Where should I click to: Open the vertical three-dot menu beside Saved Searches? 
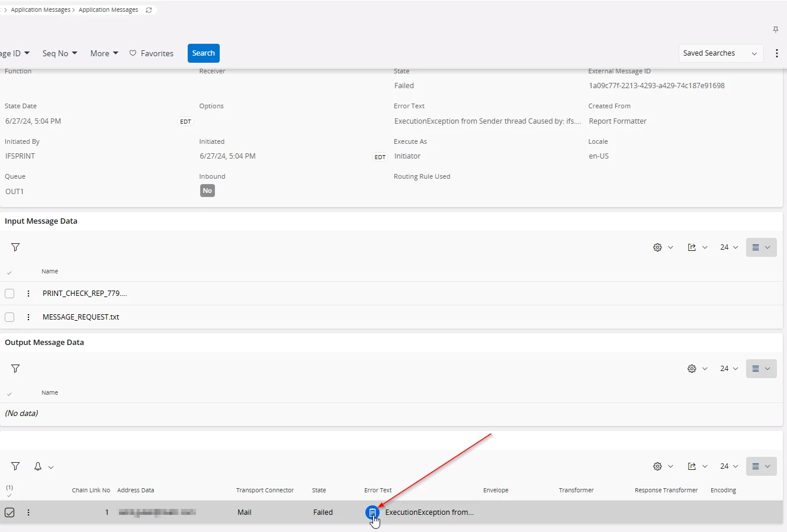coord(777,53)
